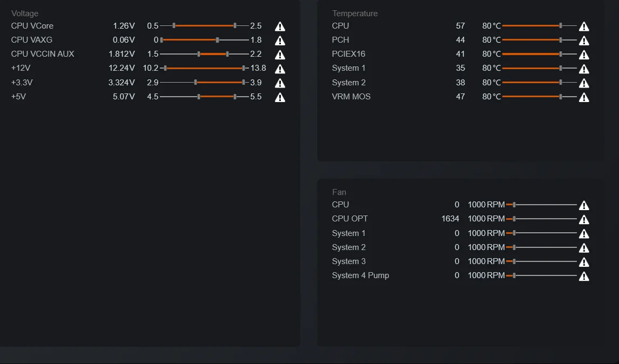
Task: Click the System 1 temperature slider handle
Action: click(x=561, y=68)
